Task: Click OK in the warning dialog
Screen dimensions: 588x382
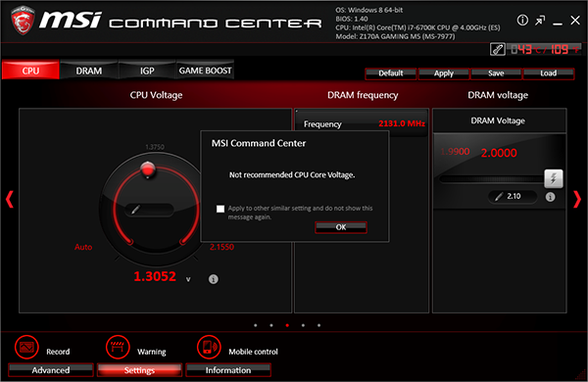Action: (x=341, y=227)
